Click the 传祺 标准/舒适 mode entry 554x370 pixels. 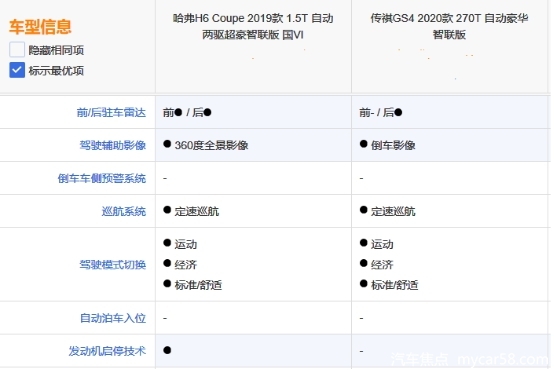click(x=389, y=284)
